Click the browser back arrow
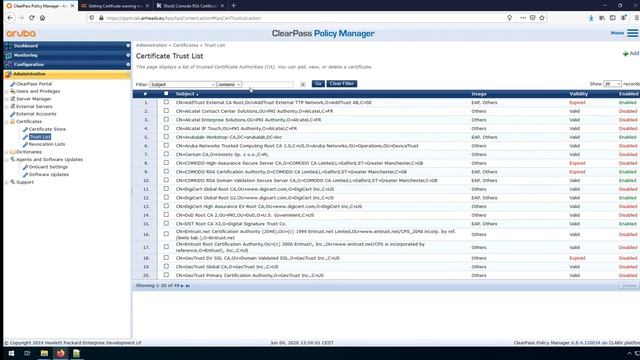This screenshot has height=360, width=640. click(10, 18)
